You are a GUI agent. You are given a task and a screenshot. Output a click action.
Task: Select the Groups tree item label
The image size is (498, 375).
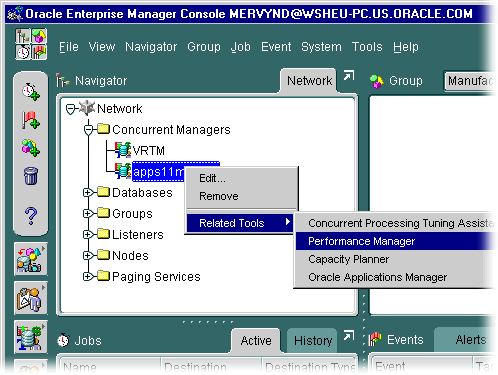click(x=132, y=214)
